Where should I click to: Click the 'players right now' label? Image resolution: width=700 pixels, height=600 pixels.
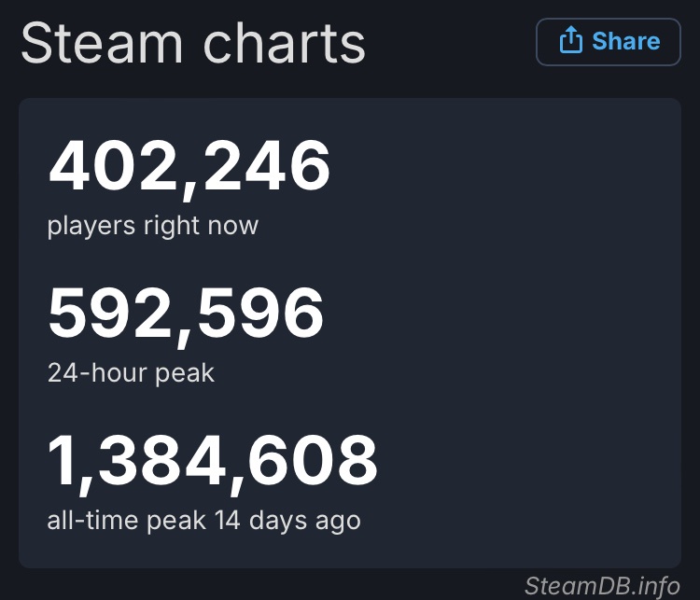tap(153, 226)
